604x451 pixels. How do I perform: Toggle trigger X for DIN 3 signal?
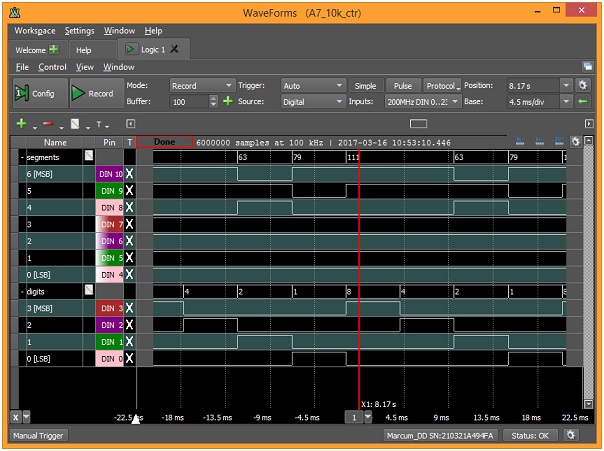[129, 308]
